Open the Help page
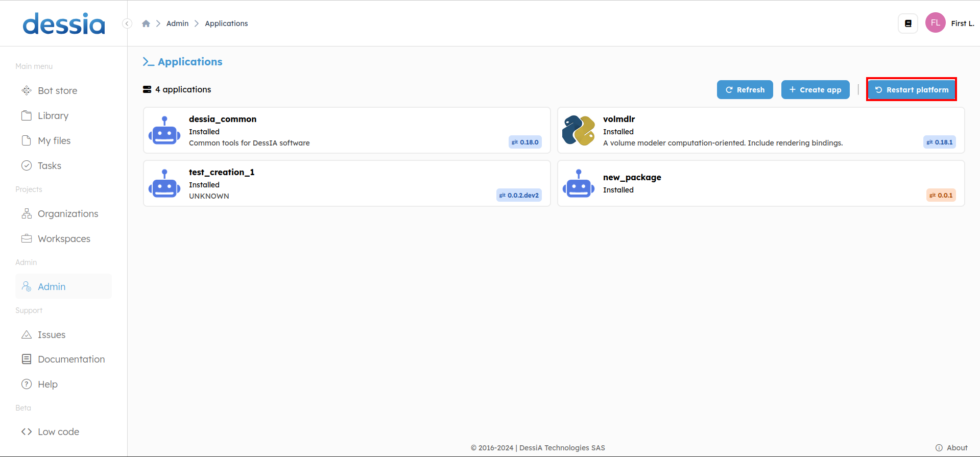 pyautogui.click(x=63, y=384)
